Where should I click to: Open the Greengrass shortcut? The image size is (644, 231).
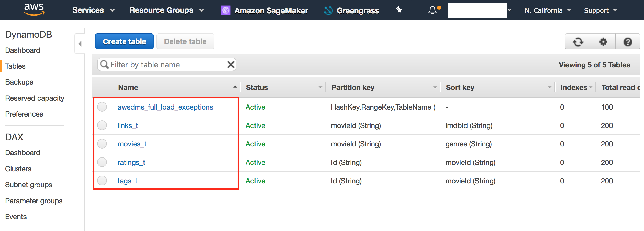click(351, 10)
